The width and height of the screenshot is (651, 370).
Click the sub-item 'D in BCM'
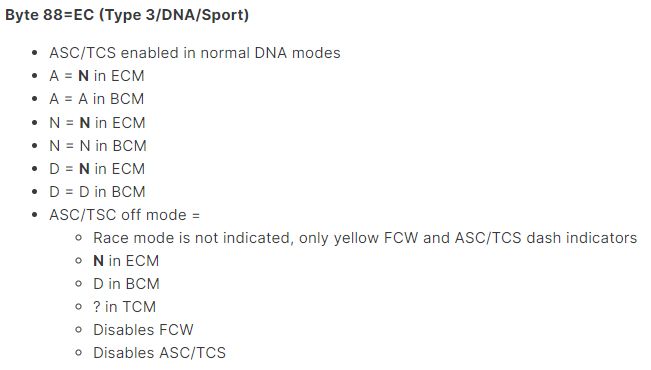(126, 284)
